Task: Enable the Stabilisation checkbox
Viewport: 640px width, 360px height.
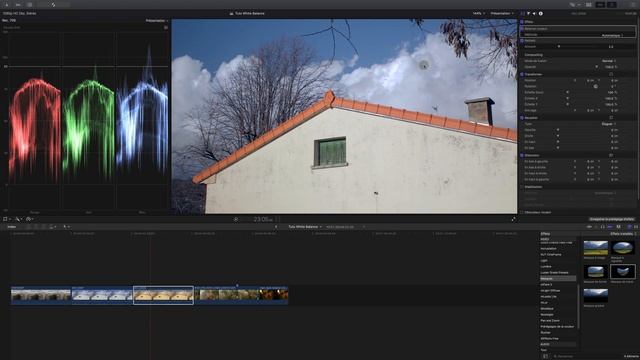Action: click(x=522, y=187)
